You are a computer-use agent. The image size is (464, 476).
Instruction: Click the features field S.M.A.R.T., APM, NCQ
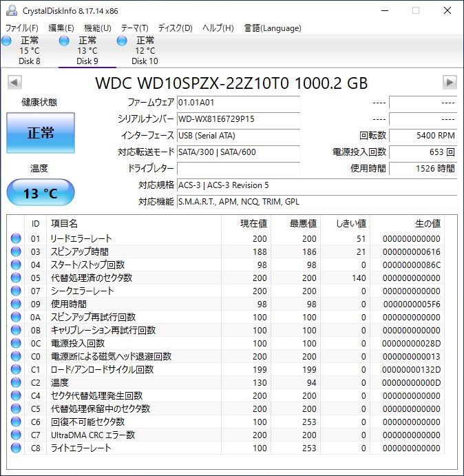[317, 202]
